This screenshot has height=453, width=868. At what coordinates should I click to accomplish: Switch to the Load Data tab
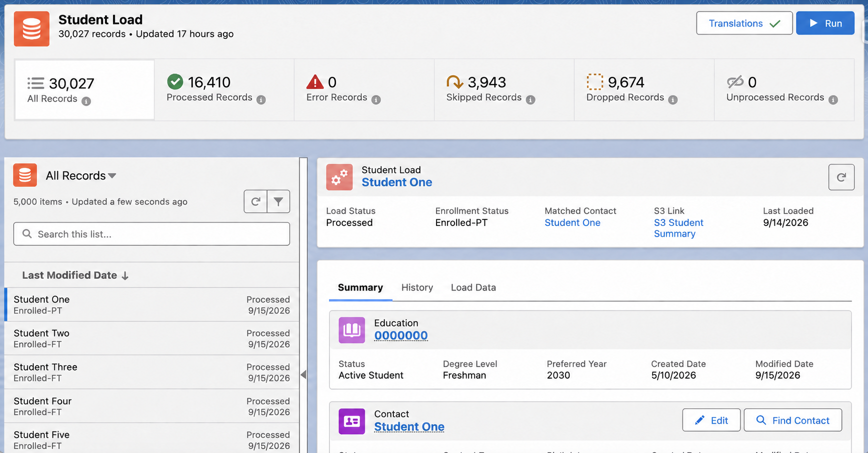pyautogui.click(x=473, y=287)
